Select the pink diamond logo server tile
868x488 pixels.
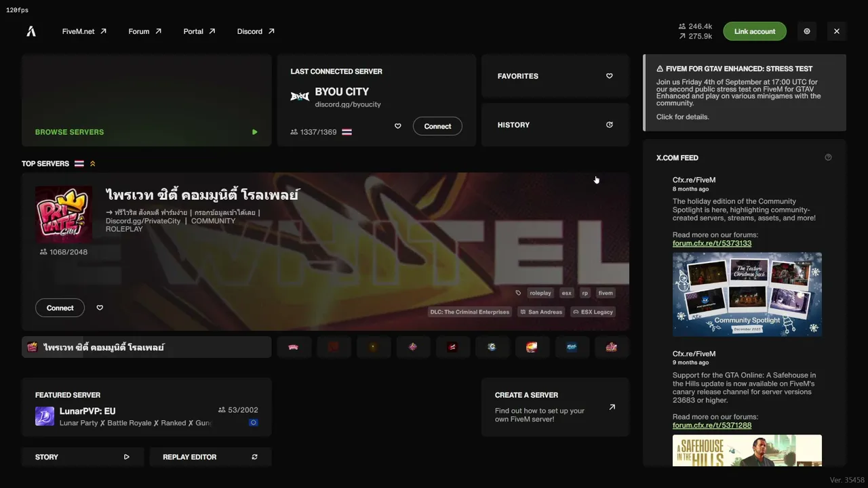[413, 347]
